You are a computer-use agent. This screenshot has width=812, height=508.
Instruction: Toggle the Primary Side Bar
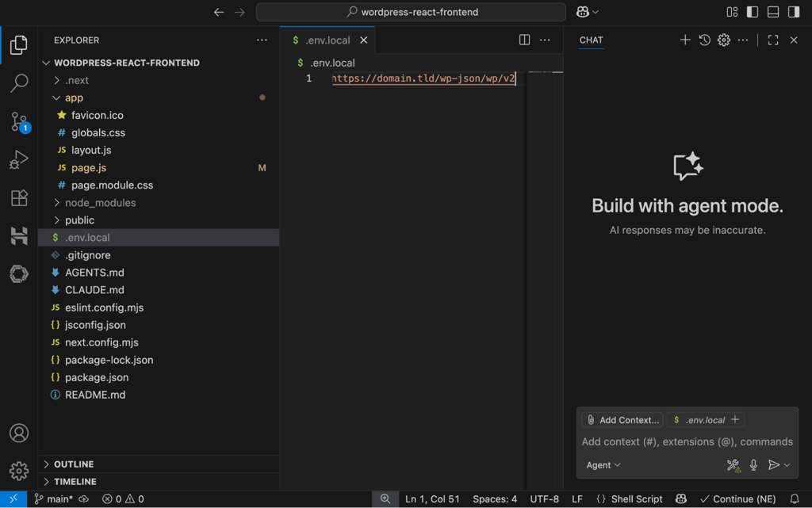pos(752,12)
